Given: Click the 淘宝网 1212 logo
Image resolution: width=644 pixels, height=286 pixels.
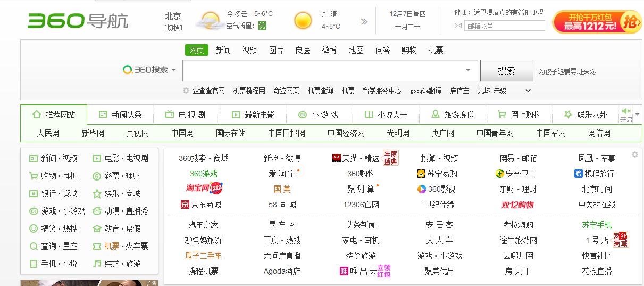Looking at the screenshot, I should click(x=204, y=189).
